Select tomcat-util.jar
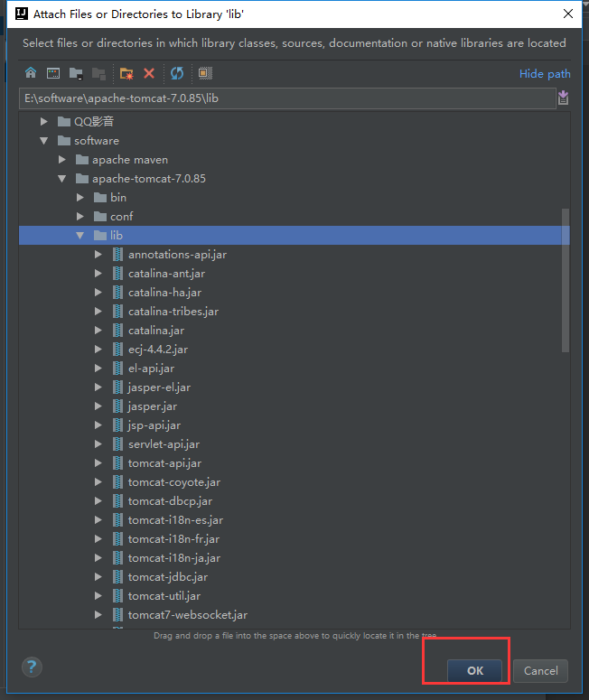Viewport: 589px width, 700px height. coord(164,596)
